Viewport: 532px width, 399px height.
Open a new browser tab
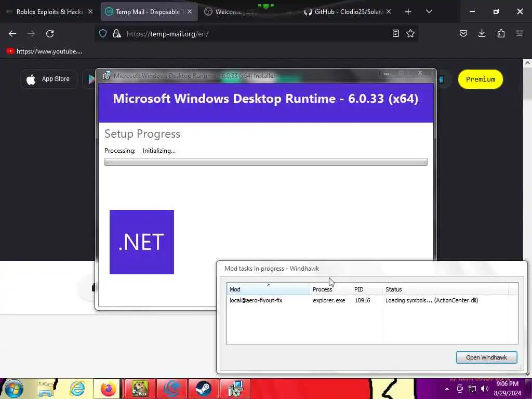(408, 12)
